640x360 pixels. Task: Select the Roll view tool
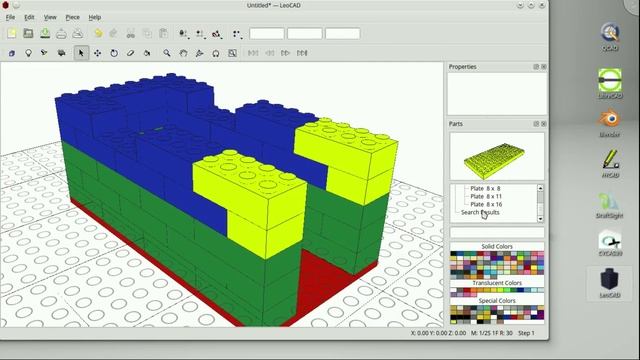click(x=216, y=53)
